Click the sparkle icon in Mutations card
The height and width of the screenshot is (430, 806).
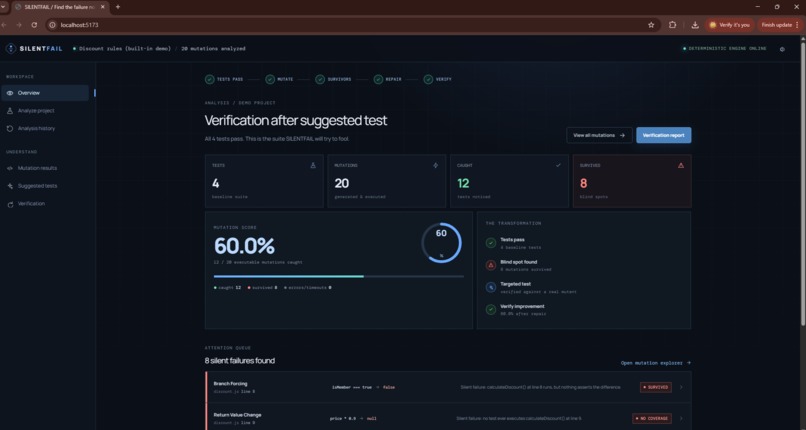tap(435, 165)
